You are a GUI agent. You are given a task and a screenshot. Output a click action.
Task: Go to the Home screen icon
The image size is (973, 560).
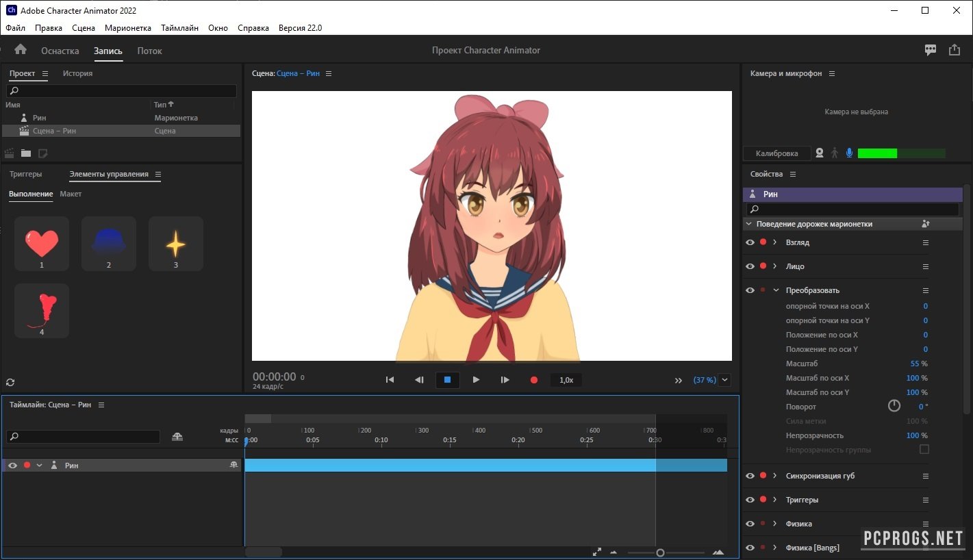pos(21,49)
